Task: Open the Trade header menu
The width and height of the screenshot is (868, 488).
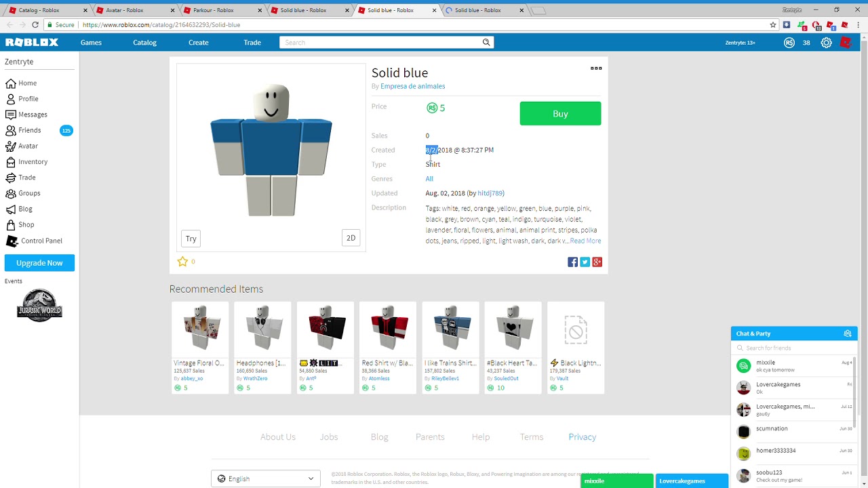Action: pos(252,42)
